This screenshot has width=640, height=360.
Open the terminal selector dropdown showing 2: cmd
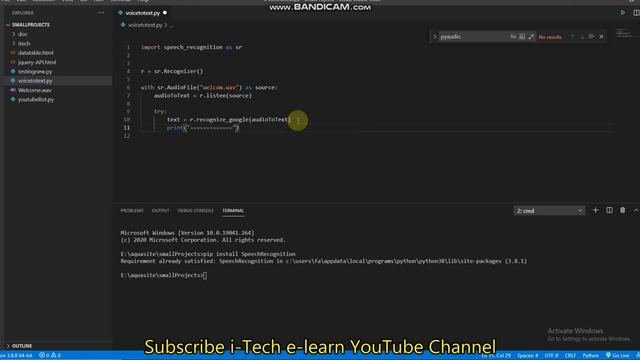[x=549, y=211]
